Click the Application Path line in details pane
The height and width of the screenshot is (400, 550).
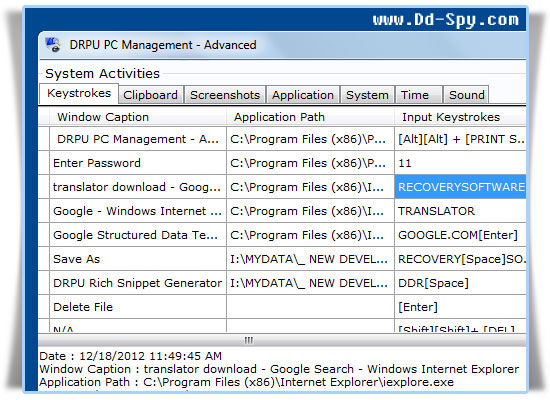246,382
